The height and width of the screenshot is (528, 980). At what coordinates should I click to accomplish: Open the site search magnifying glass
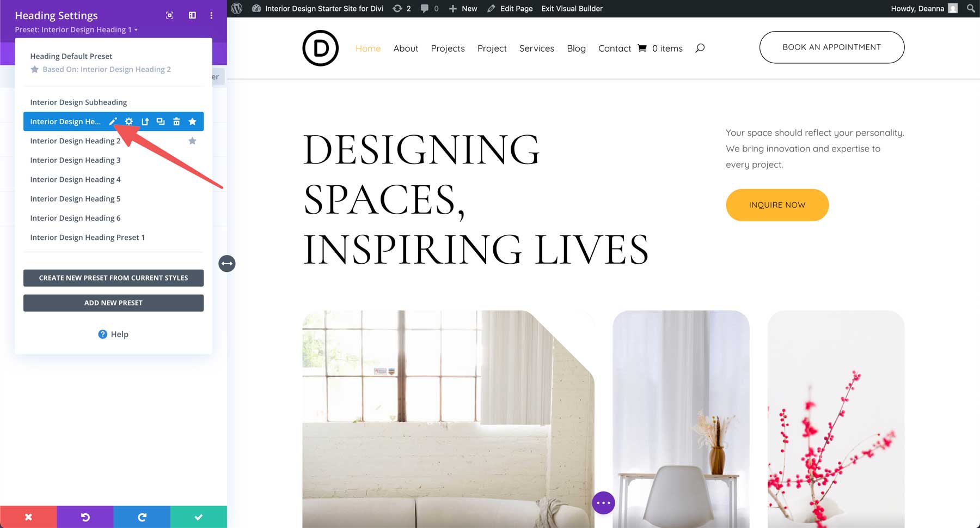tap(700, 48)
